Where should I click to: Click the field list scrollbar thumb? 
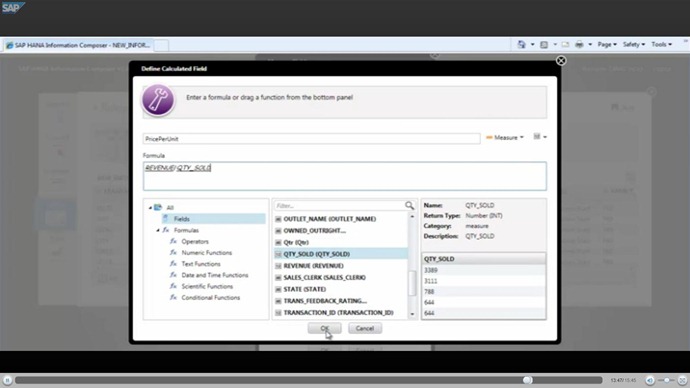point(412,283)
